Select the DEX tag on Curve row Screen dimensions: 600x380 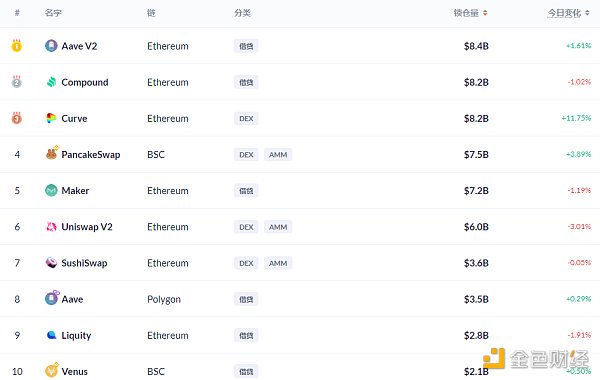246,119
